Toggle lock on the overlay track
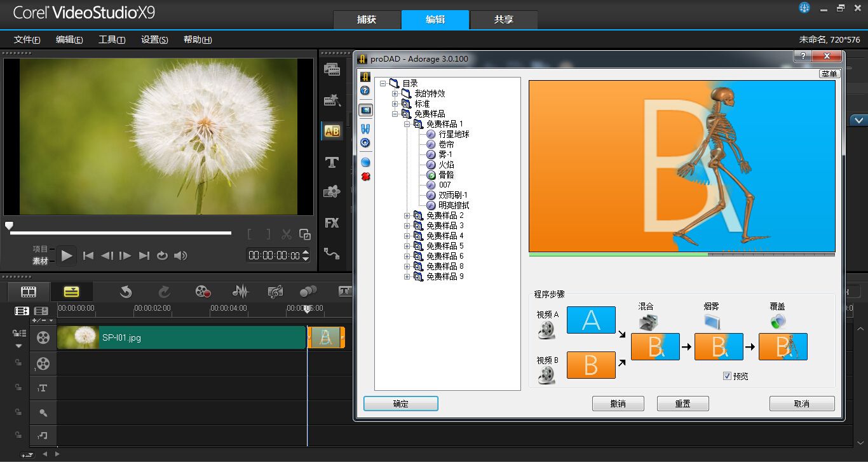Image resolution: width=868 pixels, height=462 pixels. 18,362
